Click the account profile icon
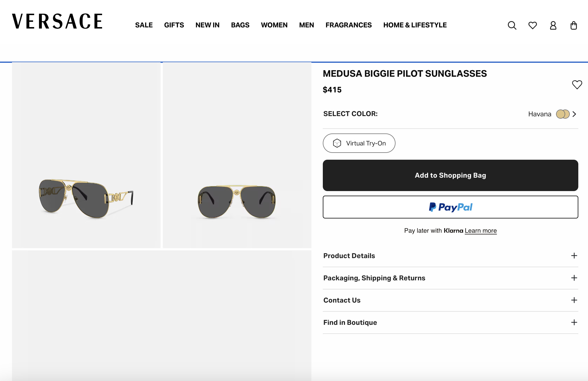This screenshot has height=381, width=588. (553, 26)
